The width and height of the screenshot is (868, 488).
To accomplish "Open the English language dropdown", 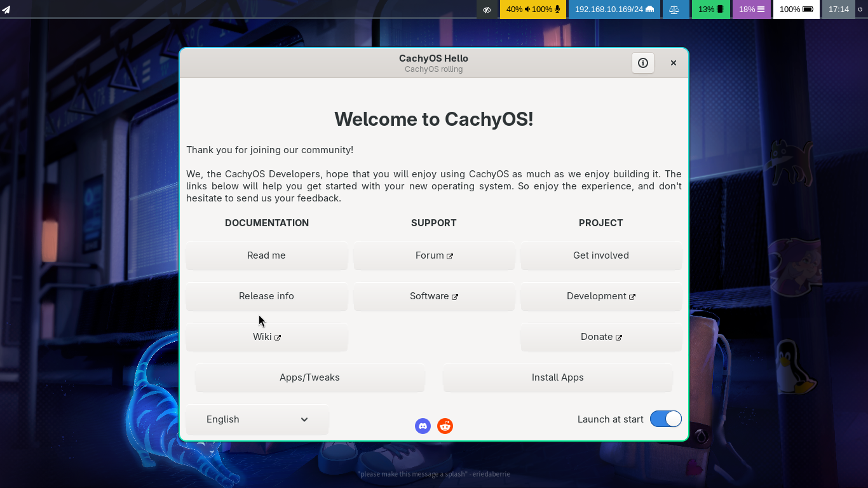I will coord(257,419).
